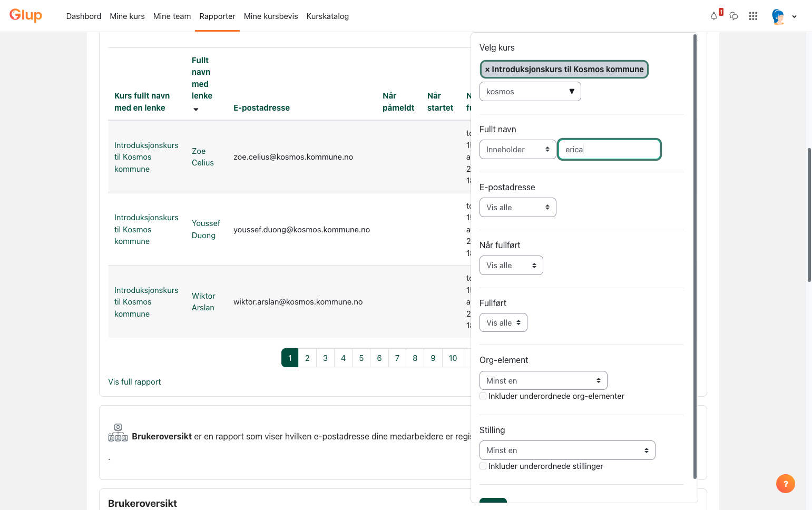The height and width of the screenshot is (510, 812).
Task: Go to results page 2
Action: pyautogui.click(x=307, y=358)
